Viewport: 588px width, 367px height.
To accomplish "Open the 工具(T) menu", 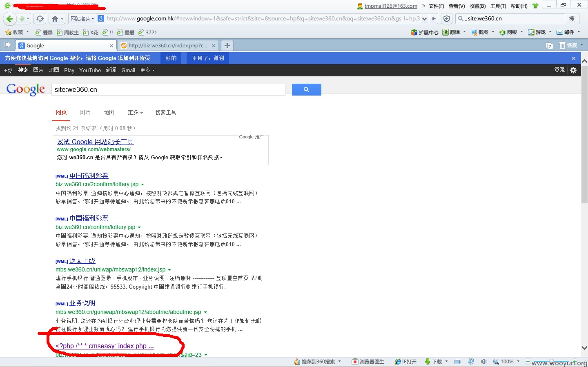I will [x=498, y=6].
